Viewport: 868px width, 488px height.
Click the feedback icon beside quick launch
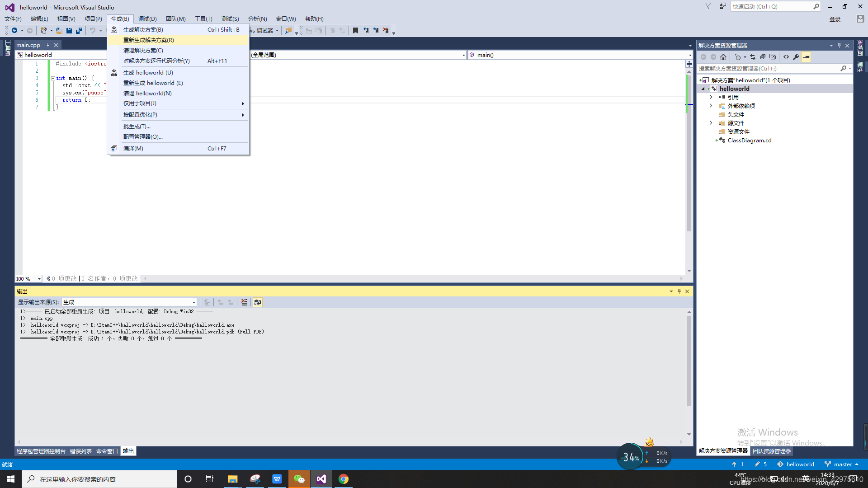722,6
